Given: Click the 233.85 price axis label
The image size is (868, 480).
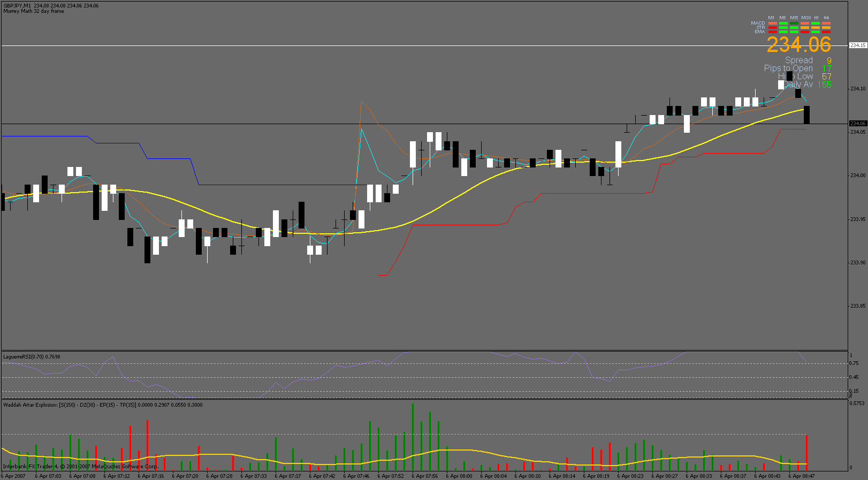Looking at the screenshot, I should 858,306.
